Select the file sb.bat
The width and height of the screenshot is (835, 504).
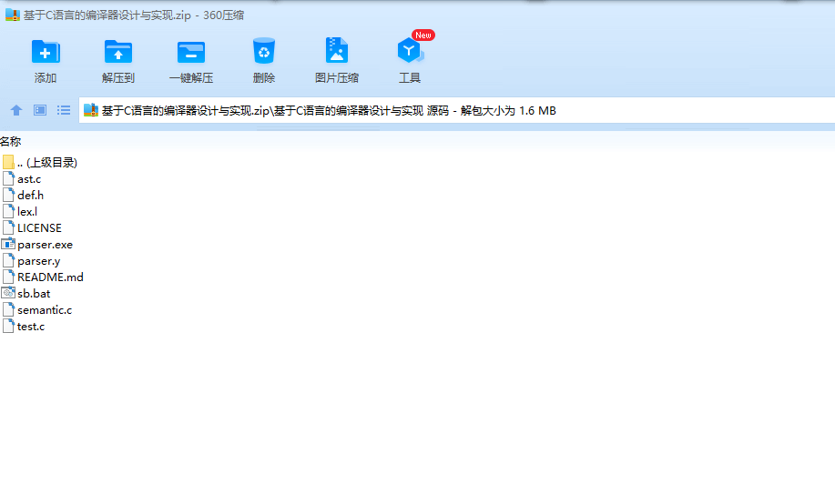point(26,293)
